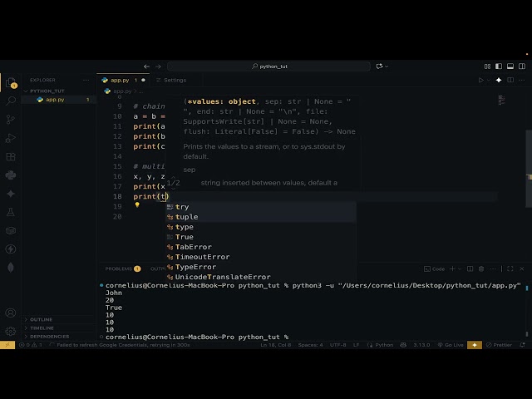Click errors and warnings count in status bar
The image size is (532, 399).
(31, 345)
